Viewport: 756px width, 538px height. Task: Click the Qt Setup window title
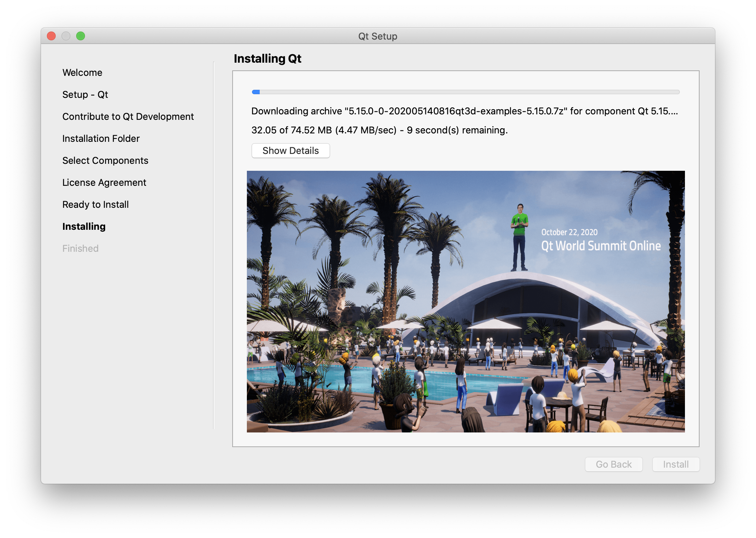(x=378, y=36)
